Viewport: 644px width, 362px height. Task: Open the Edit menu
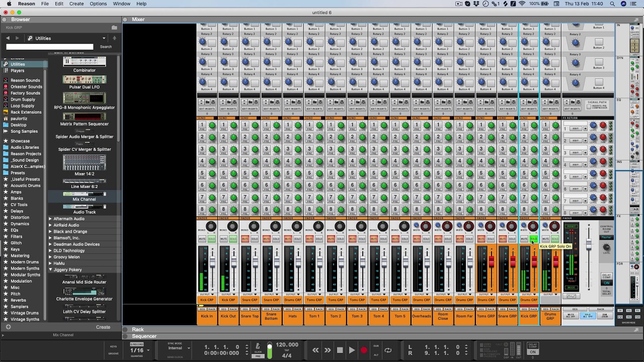pyautogui.click(x=59, y=4)
